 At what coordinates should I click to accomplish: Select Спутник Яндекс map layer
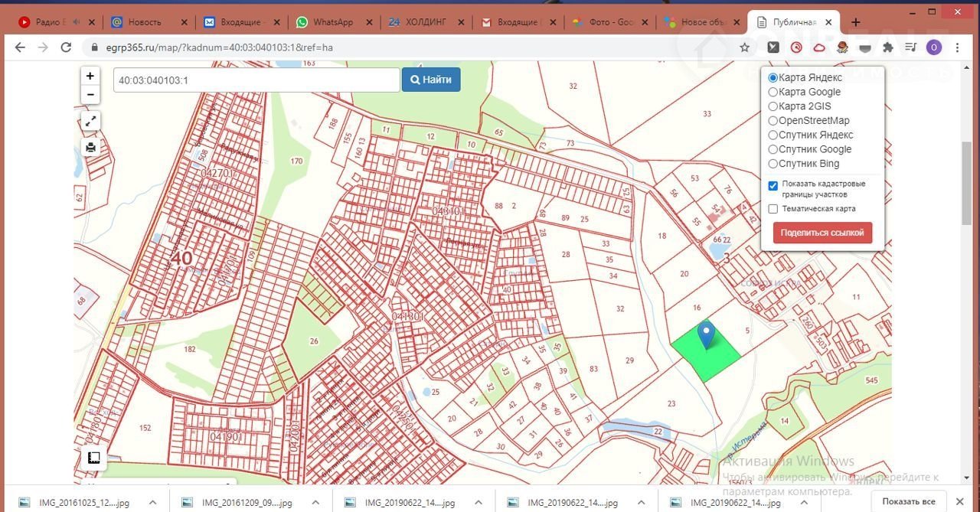(x=773, y=135)
